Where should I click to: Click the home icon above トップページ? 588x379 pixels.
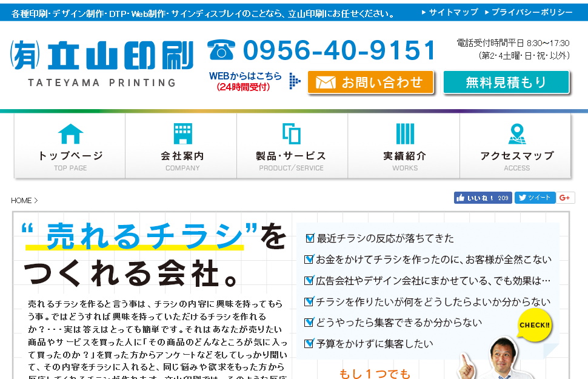point(71,132)
